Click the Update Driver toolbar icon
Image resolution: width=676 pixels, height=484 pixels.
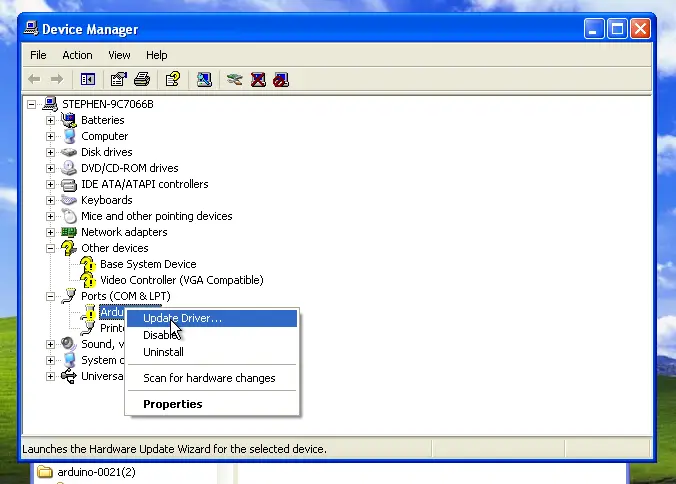pyautogui.click(x=235, y=79)
